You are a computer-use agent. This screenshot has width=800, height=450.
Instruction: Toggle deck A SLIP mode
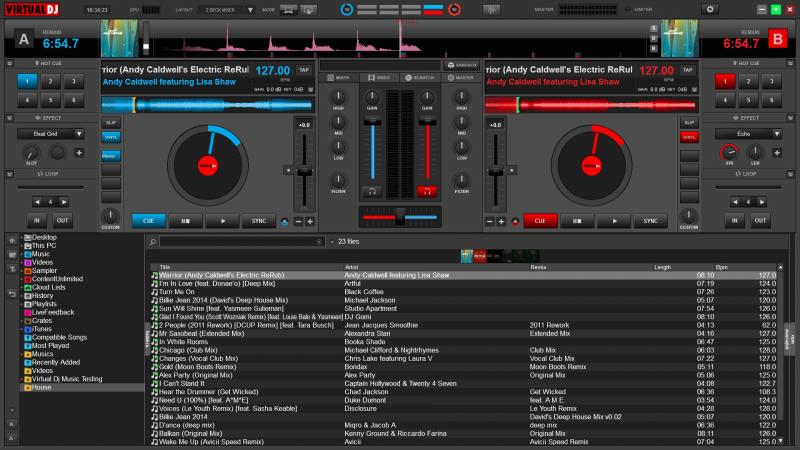(111, 123)
